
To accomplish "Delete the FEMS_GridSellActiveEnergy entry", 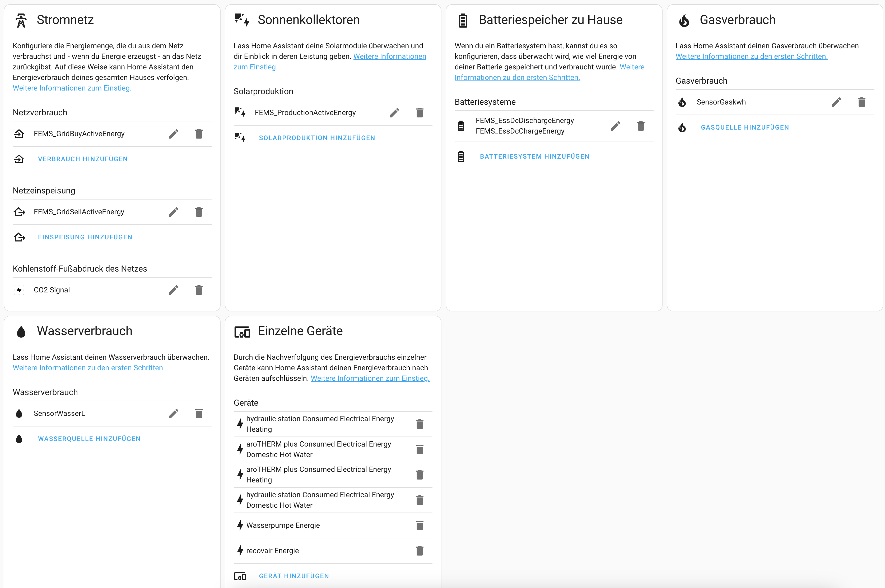I will [x=199, y=212].
